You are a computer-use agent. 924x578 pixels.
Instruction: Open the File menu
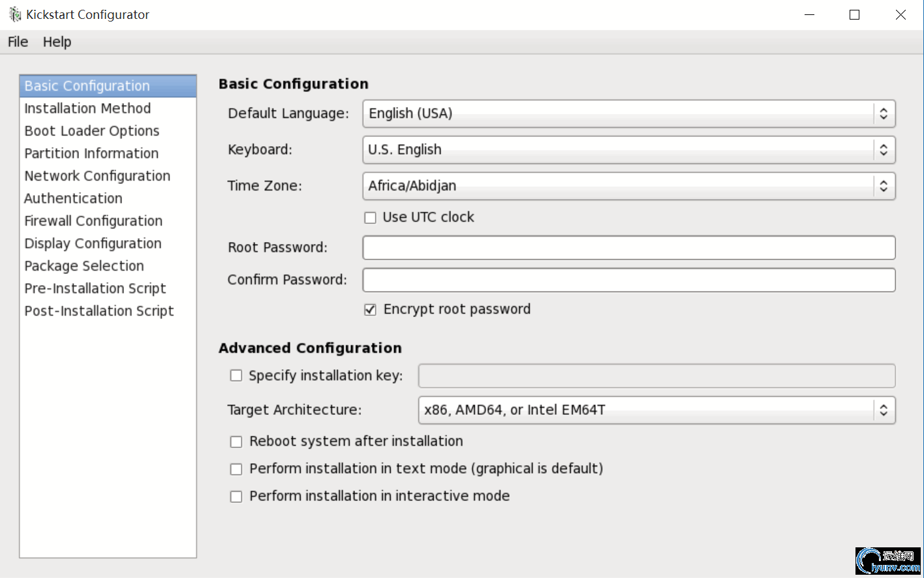18,42
